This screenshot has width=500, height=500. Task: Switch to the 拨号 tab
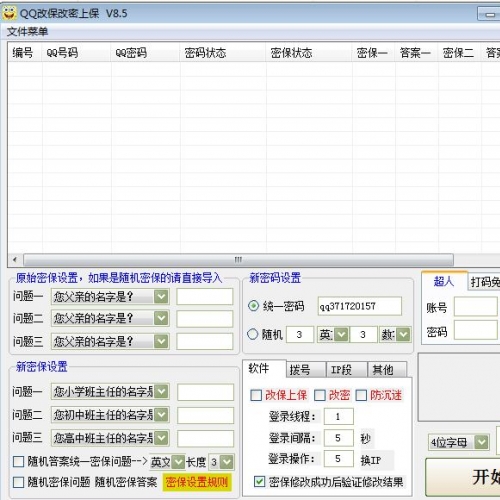[306, 370]
